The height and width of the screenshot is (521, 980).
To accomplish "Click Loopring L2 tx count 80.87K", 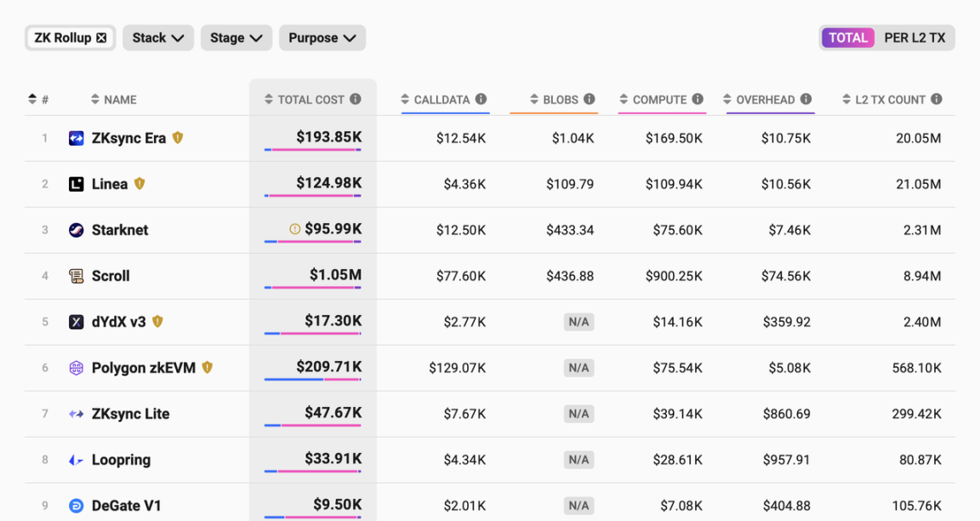I will [920, 460].
